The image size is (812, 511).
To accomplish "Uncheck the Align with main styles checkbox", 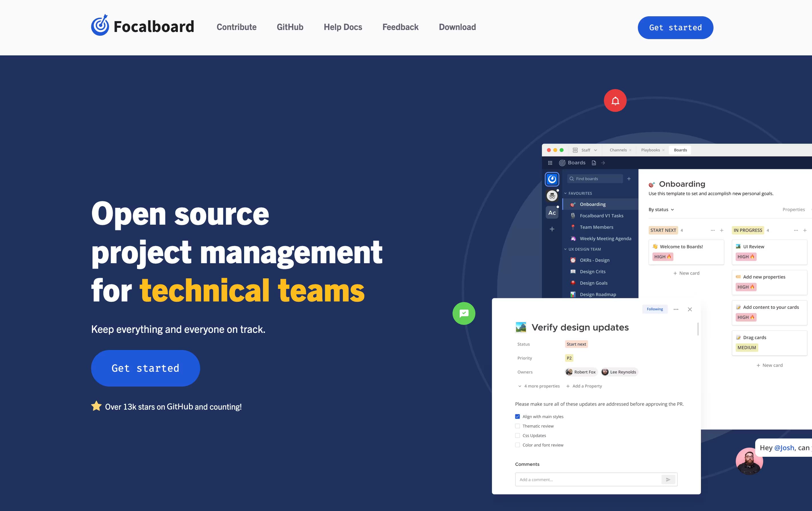I will tap(517, 416).
